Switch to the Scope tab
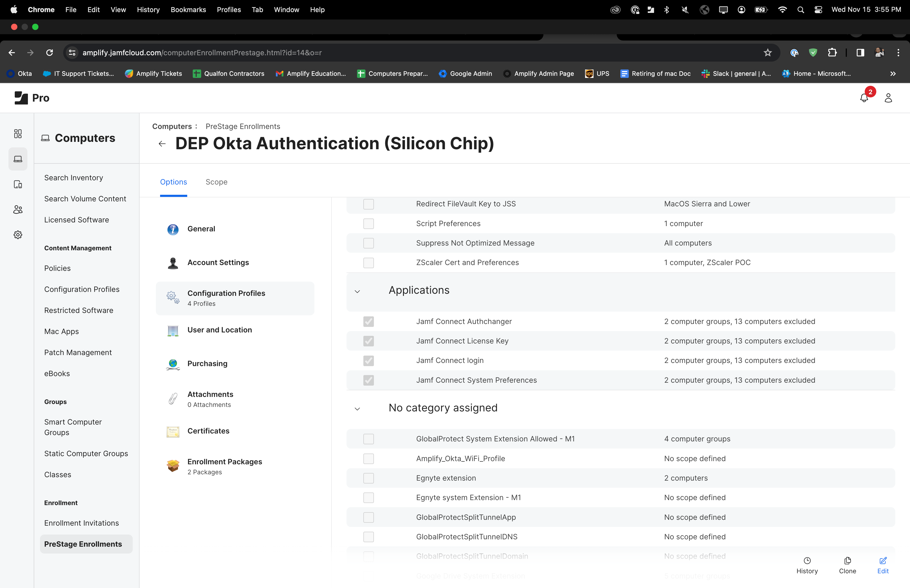The width and height of the screenshot is (910, 588). coord(216,182)
